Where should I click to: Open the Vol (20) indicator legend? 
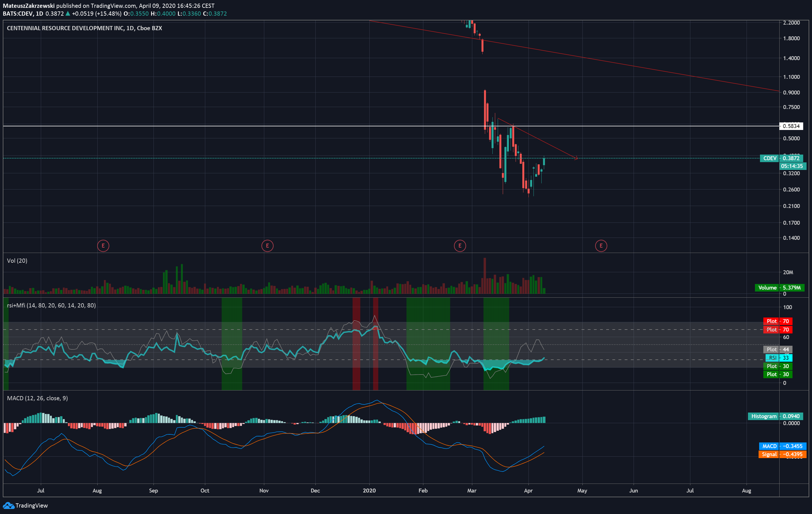[17, 261]
